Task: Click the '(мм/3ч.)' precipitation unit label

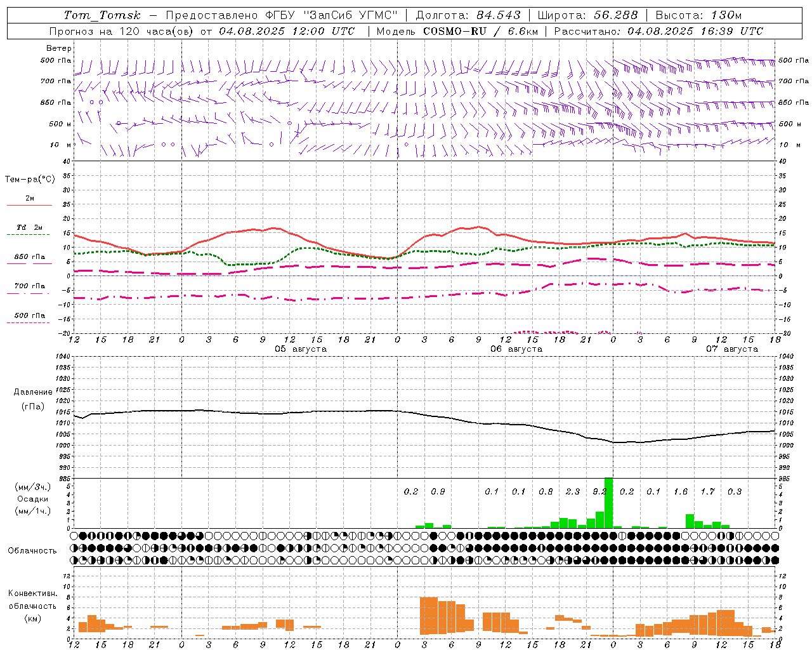Action: coord(33,487)
